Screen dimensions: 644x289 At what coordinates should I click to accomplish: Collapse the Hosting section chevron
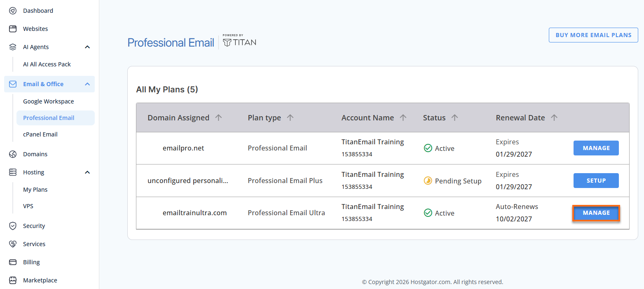(x=87, y=172)
